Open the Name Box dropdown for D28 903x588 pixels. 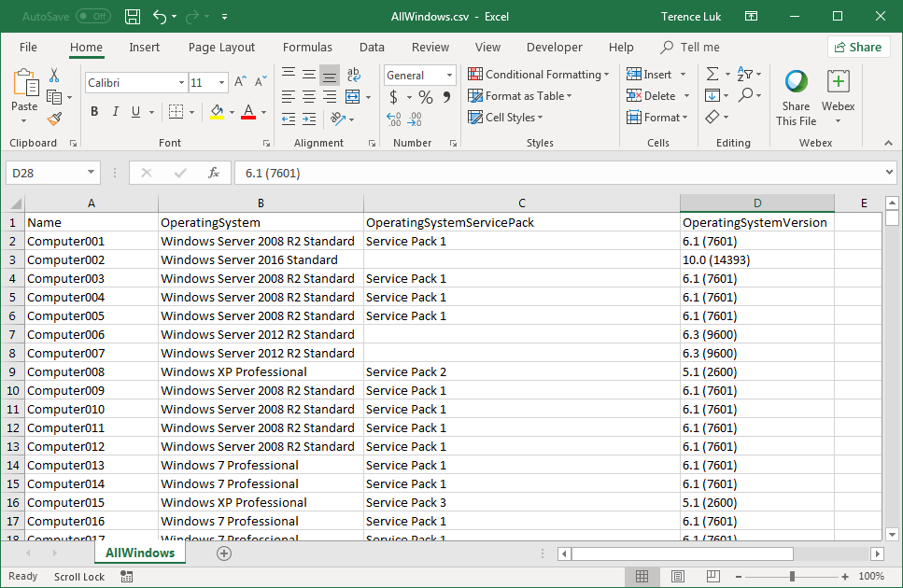91,173
